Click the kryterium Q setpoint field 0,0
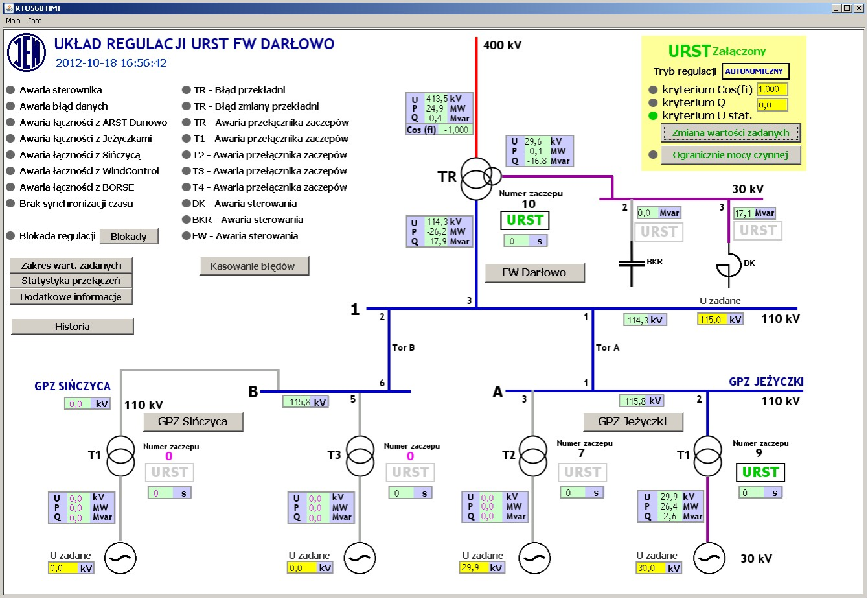Viewport: 868px width, 599px height. 772,105
